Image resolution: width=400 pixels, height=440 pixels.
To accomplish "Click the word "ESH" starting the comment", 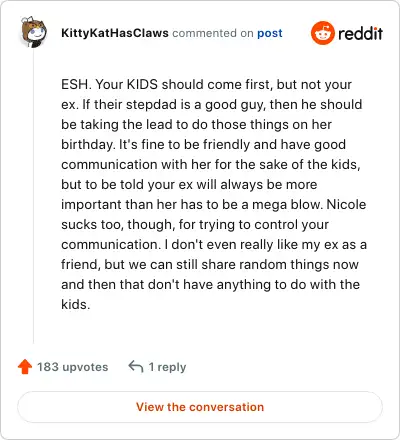I will (x=74, y=84).
